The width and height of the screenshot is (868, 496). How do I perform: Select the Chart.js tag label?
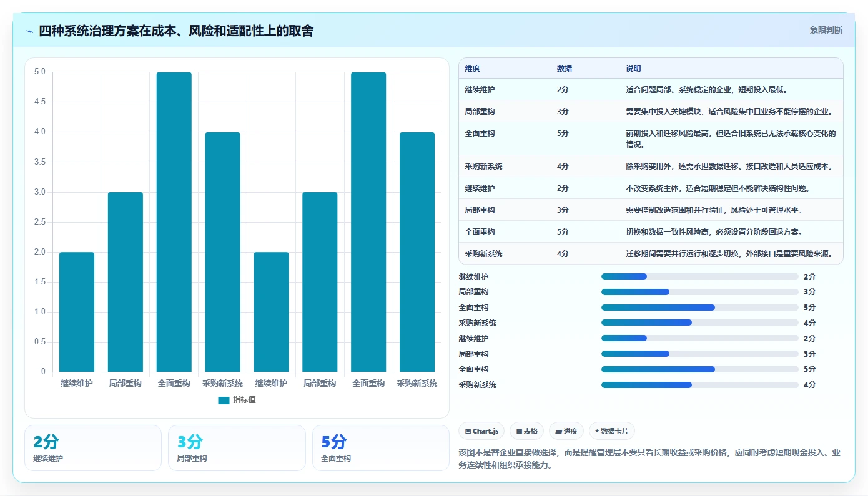pos(486,431)
